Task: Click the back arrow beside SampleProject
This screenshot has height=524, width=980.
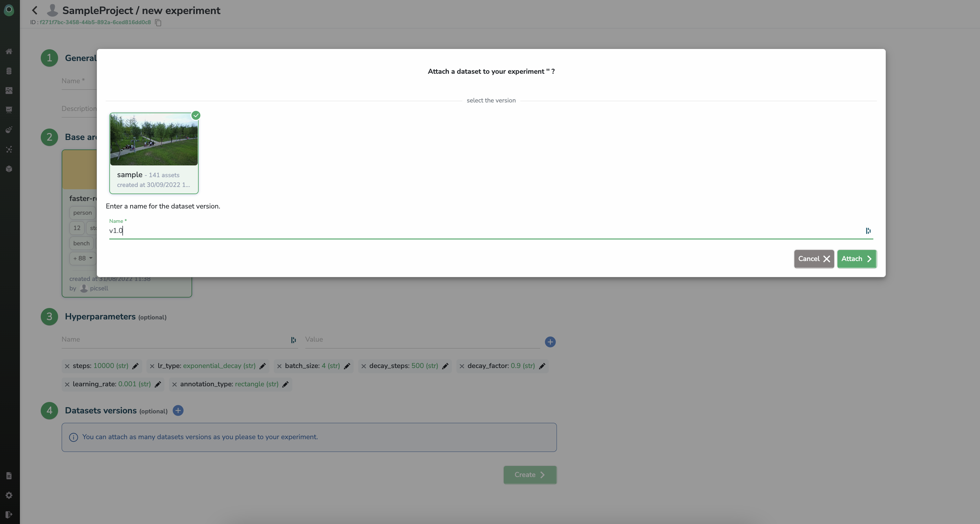Action: (35, 10)
